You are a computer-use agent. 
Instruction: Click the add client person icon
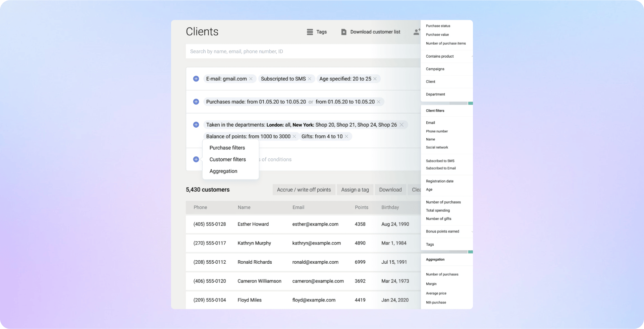point(417,32)
